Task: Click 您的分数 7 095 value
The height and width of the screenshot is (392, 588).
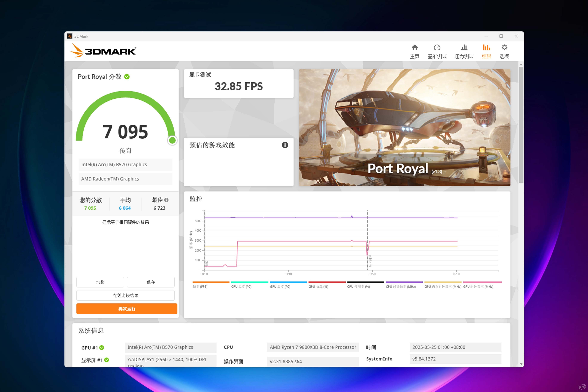Action: pos(90,208)
